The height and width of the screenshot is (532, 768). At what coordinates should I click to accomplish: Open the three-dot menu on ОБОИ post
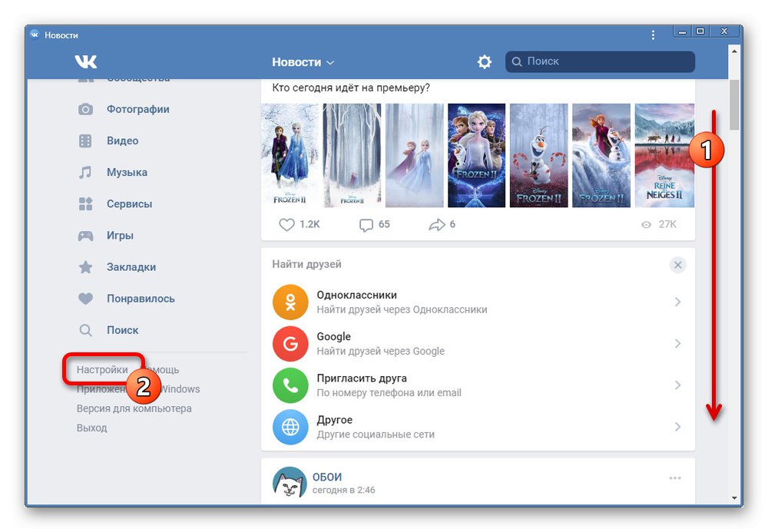point(675,478)
